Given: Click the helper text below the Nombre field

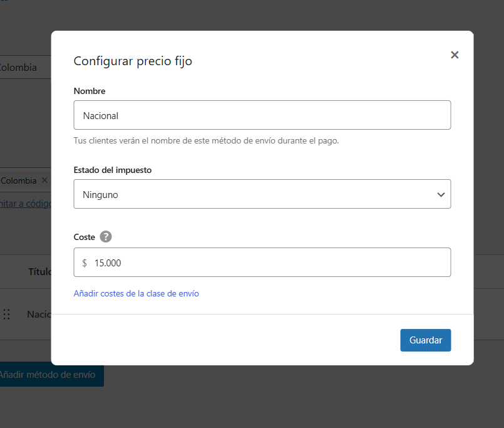Looking at the screenshot, I should coord(206,141).
